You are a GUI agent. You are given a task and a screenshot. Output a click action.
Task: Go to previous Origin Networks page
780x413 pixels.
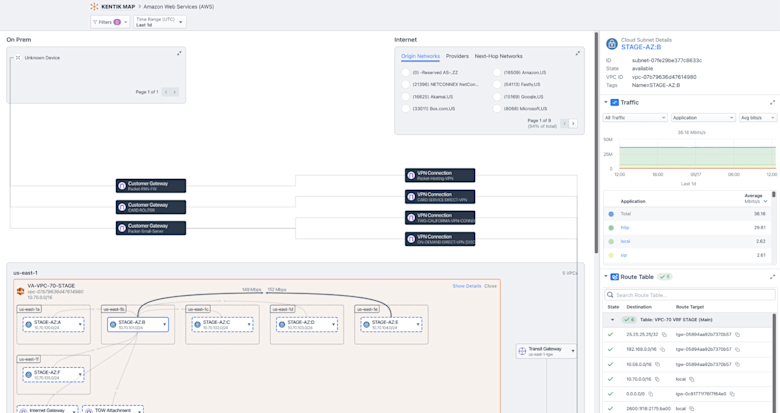[564, 123]
